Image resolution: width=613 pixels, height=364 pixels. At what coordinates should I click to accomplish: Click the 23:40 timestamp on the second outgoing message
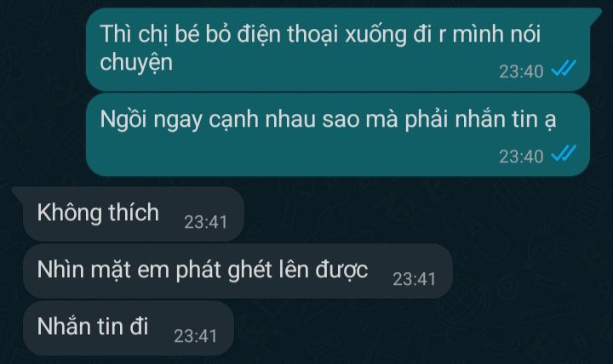tap(521, 156)
